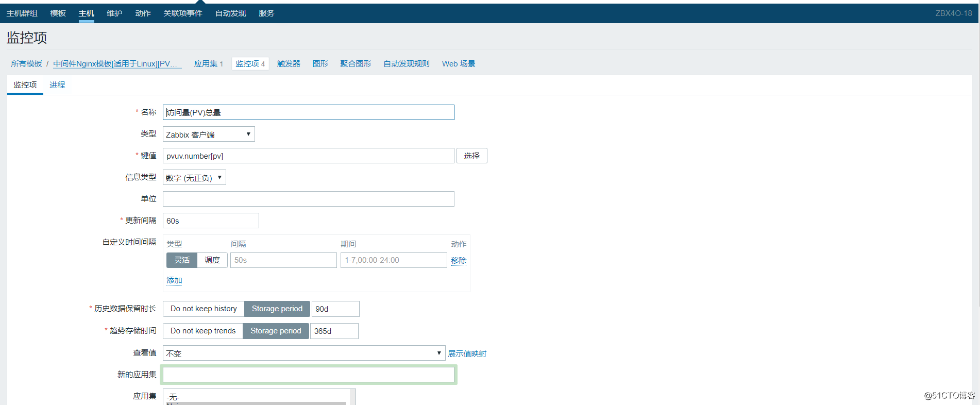This screenshot has width=980, height=405.
Task: Click the trends 365d input field
Action: click(334, 331)
